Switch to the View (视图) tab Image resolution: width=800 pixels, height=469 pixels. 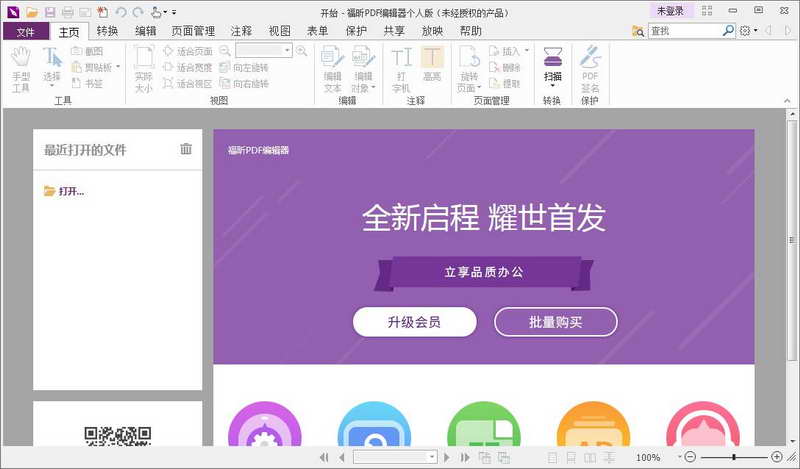tap(279, 31)
